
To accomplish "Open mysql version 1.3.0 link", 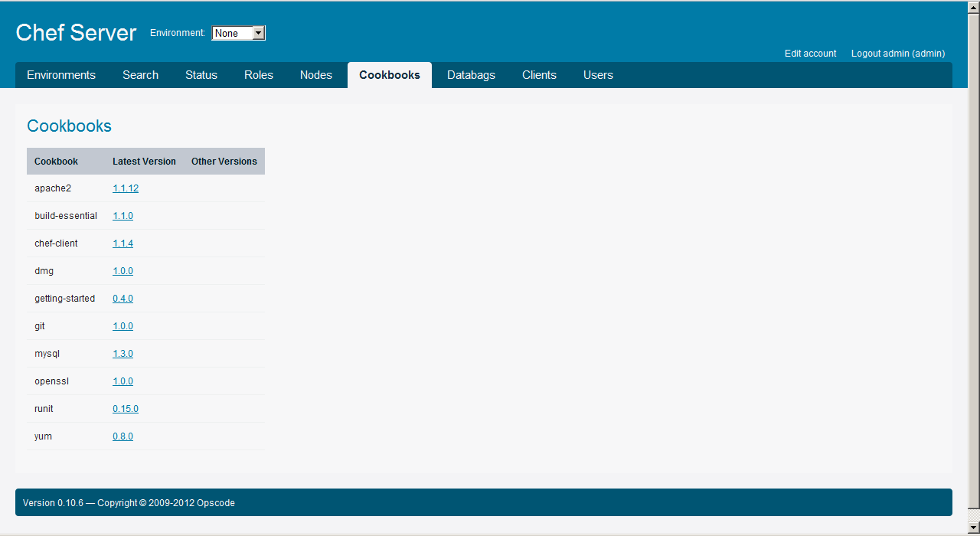I will [x=122, y=354].
